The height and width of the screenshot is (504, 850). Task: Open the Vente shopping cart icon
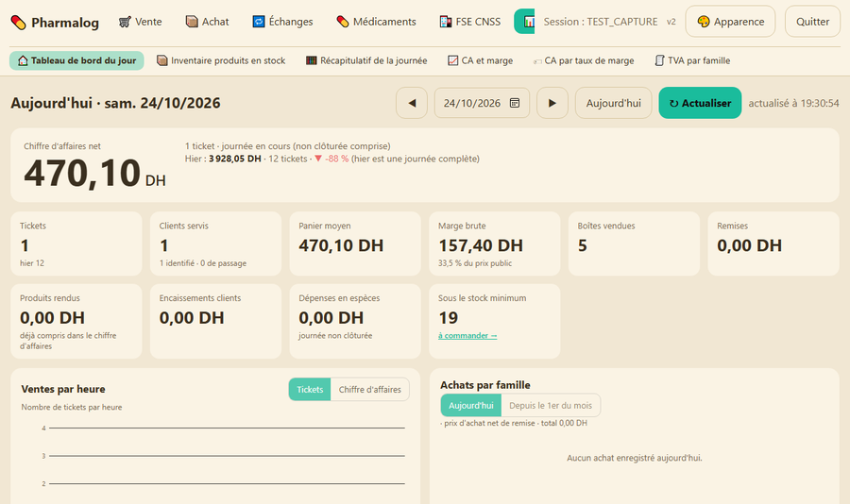(125, 22)
